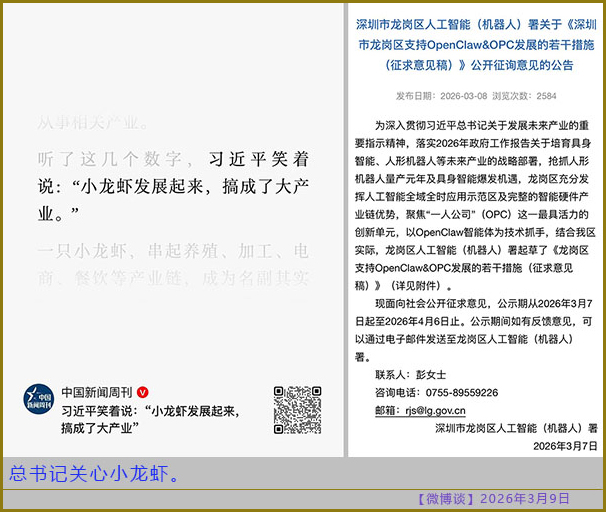This screenshot has width=606, height=512.
Task: Click the blue caption 总书记关心小龙虾
Action: pyautogui.click(x=95, y=473)
